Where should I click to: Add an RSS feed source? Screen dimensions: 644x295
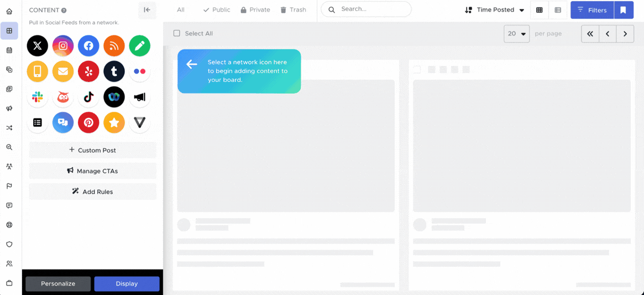pyautogui.click(x=114, y=46)
